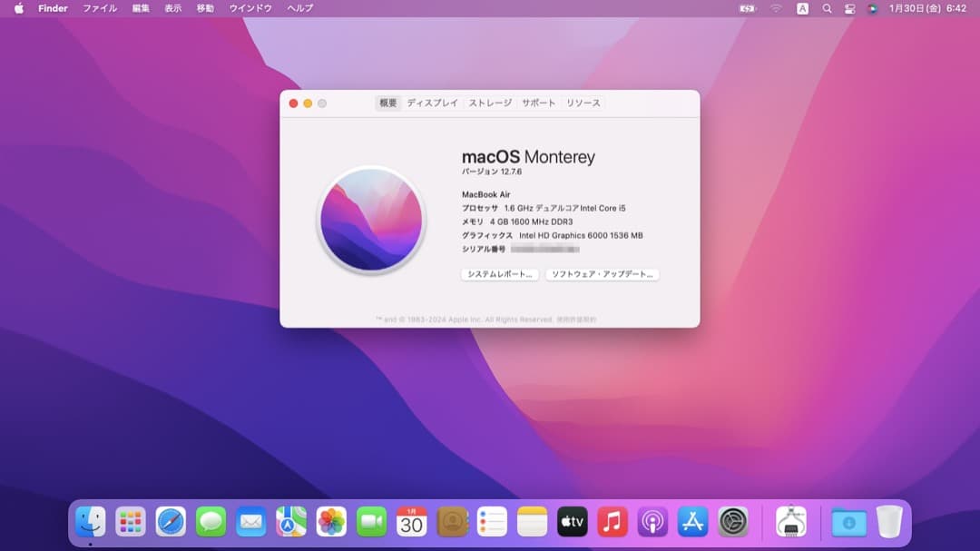This screenshot has height=551, width=980.
Task: Click the システムレポート button
Action: click(x=498, y=274)
